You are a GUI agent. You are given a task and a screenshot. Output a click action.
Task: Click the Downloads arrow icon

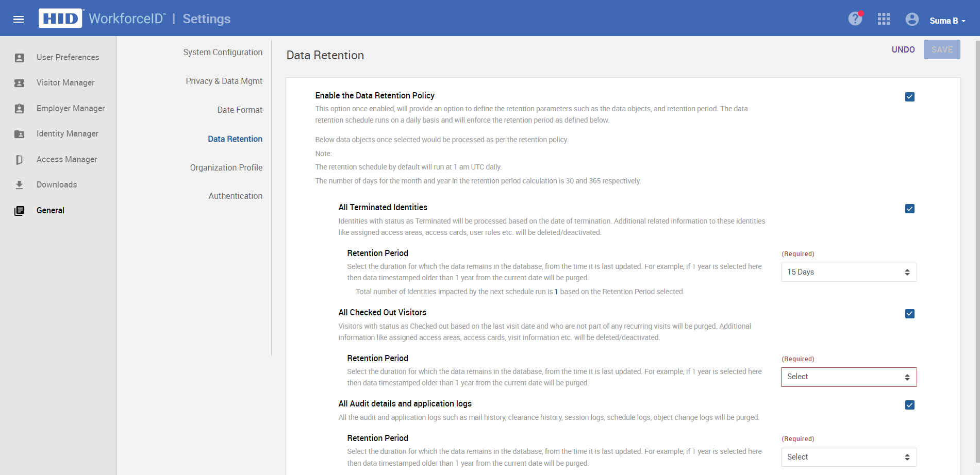pos(19,185)
